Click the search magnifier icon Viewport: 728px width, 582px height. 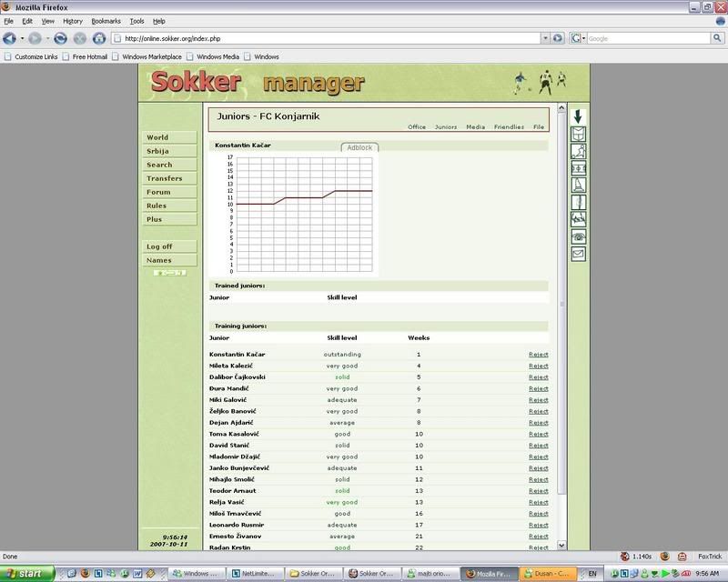[x=717, y=38]
